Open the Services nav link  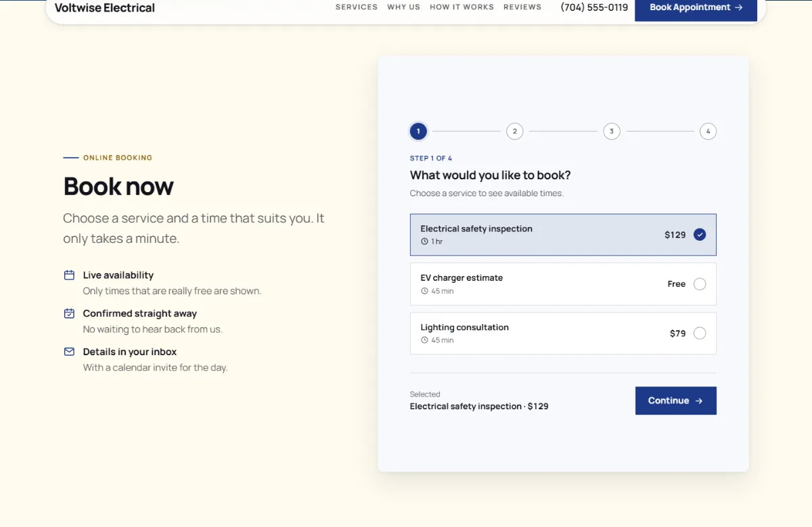[357, 7]
